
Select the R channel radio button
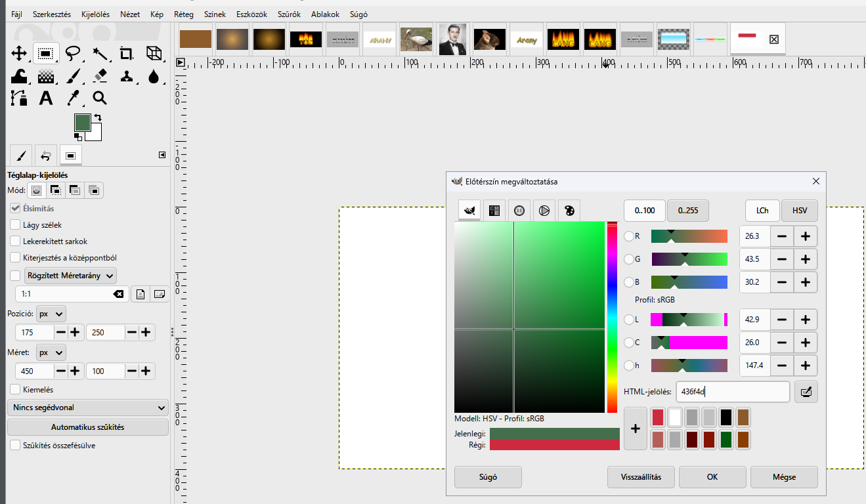[629, 236]
